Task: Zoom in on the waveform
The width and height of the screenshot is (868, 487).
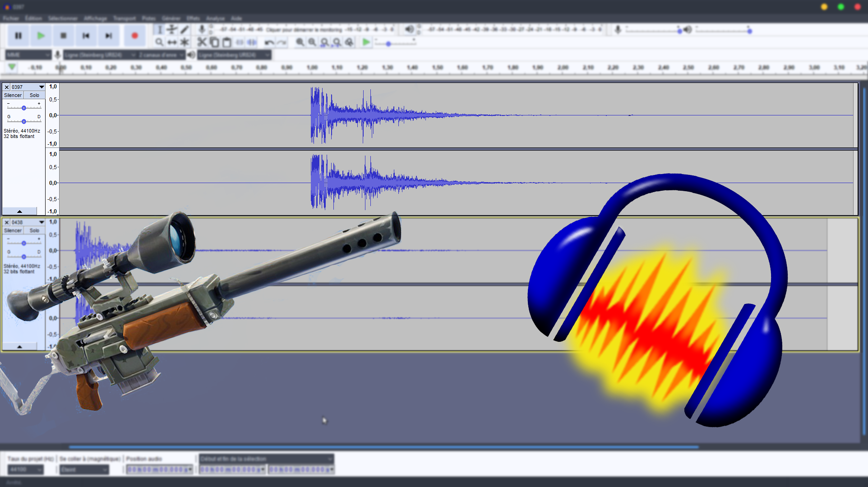Action: tap(300, 42)
